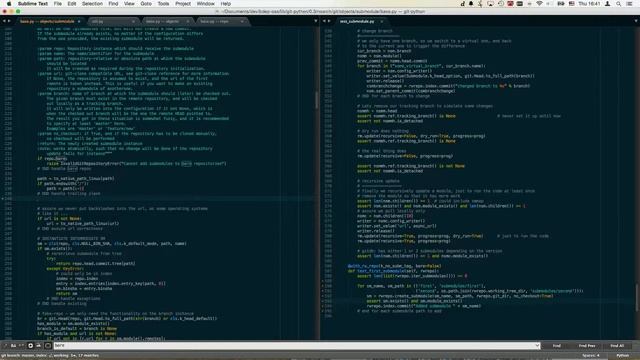Open the Help menu

pos(226,4)
